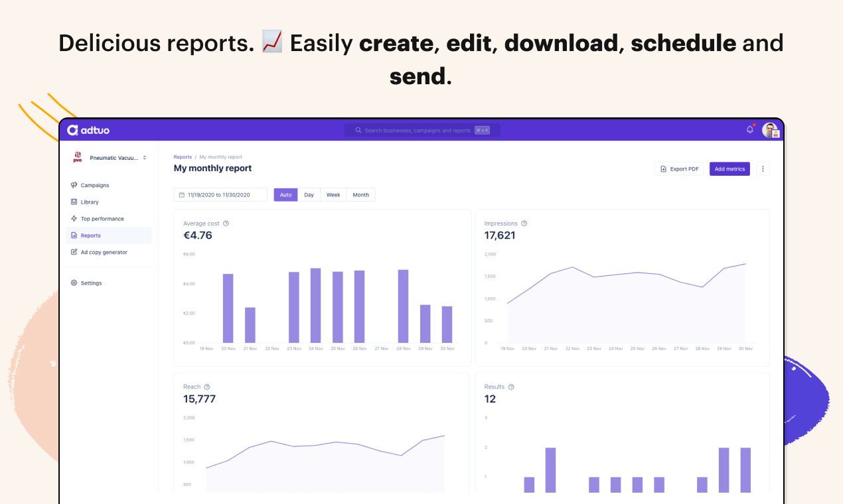
Task: Click the Campaigns megaphone icon
Action: pyautogui.click(x=74, y=185)
